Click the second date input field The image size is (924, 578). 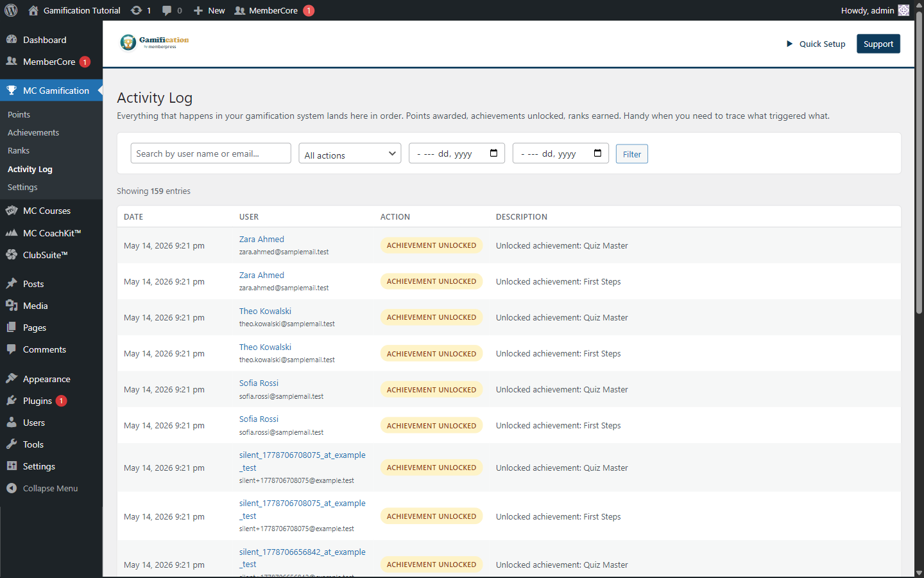(560, 153)
